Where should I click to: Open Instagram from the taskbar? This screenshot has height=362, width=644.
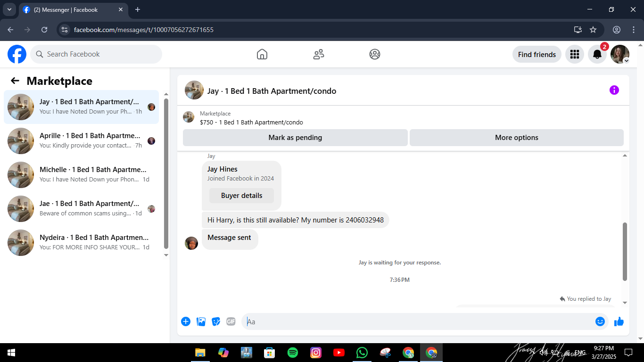click(316, 353)
